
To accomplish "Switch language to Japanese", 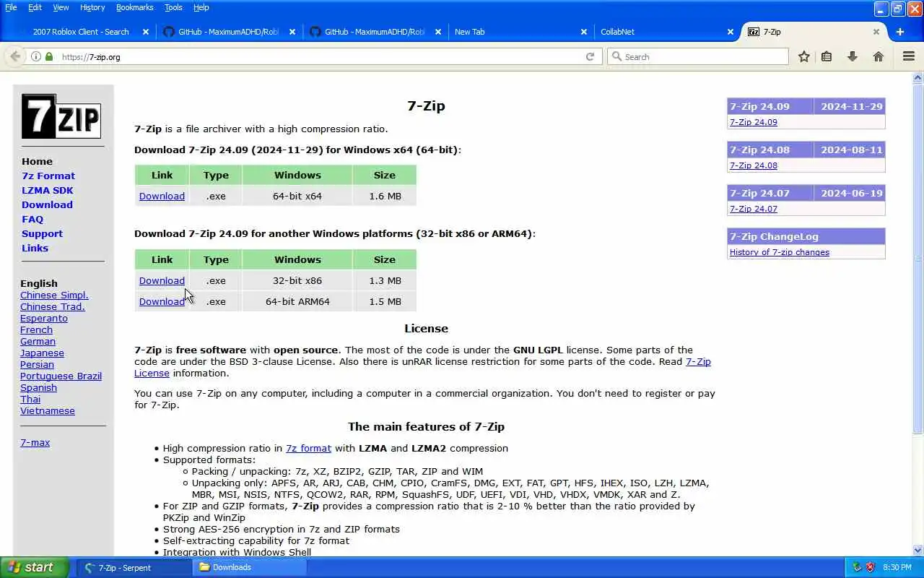I will tap(42, 353).
